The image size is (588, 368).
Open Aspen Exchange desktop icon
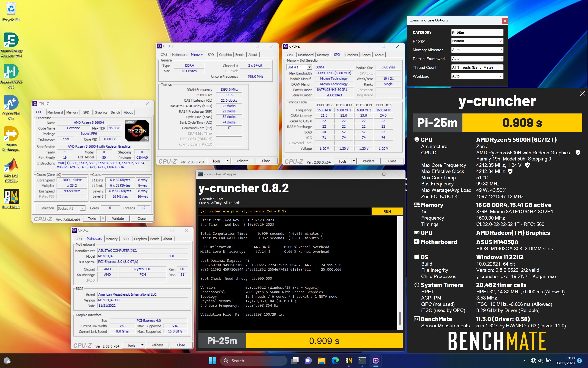tap(11, 139)
